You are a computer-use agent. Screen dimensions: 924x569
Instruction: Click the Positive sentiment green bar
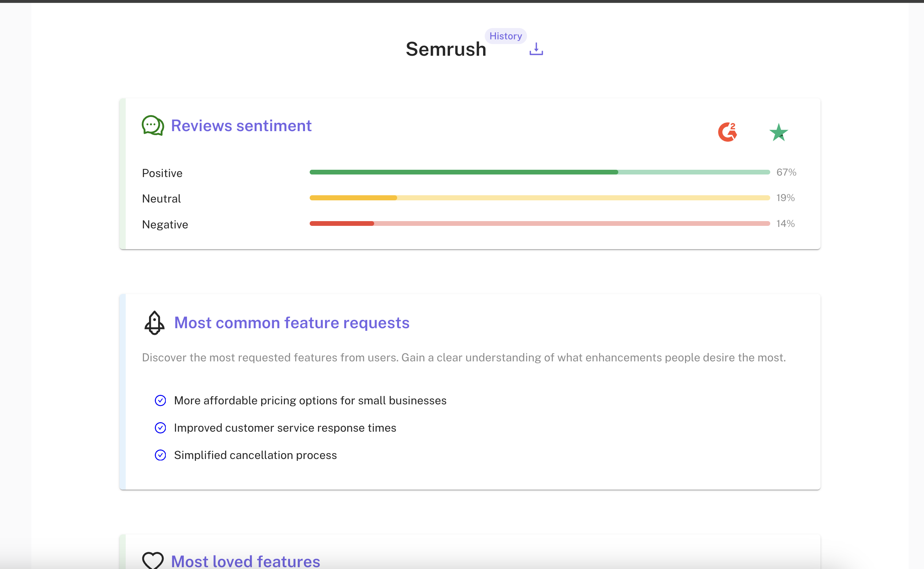(x=464, y=172)
